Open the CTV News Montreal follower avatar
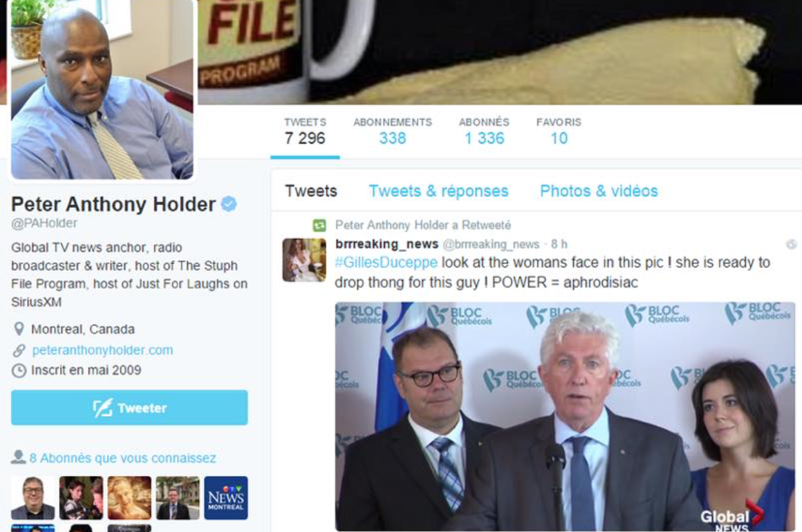 click(x=225, y=497)
